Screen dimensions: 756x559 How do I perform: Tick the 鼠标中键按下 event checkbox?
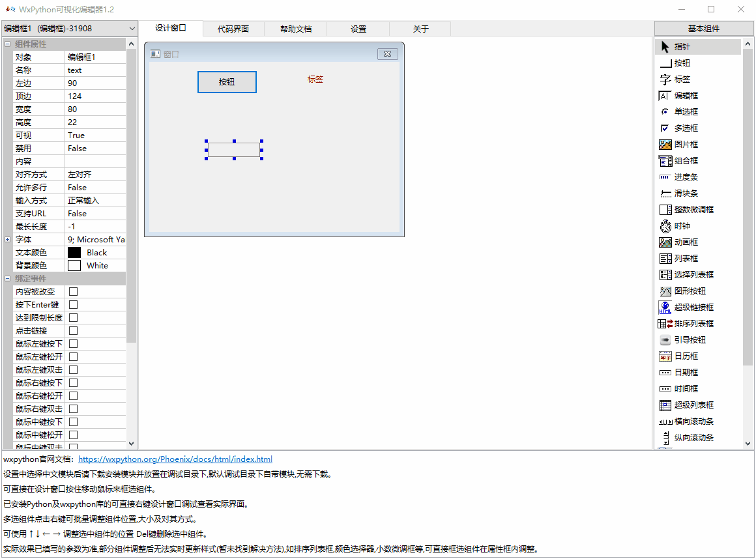73,422
